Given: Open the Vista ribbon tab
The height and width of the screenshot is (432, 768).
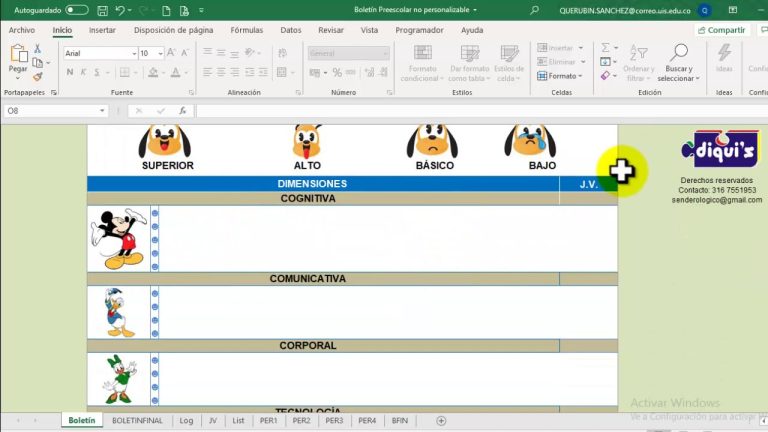Looking at the screenshot, I should pos(369,30).
